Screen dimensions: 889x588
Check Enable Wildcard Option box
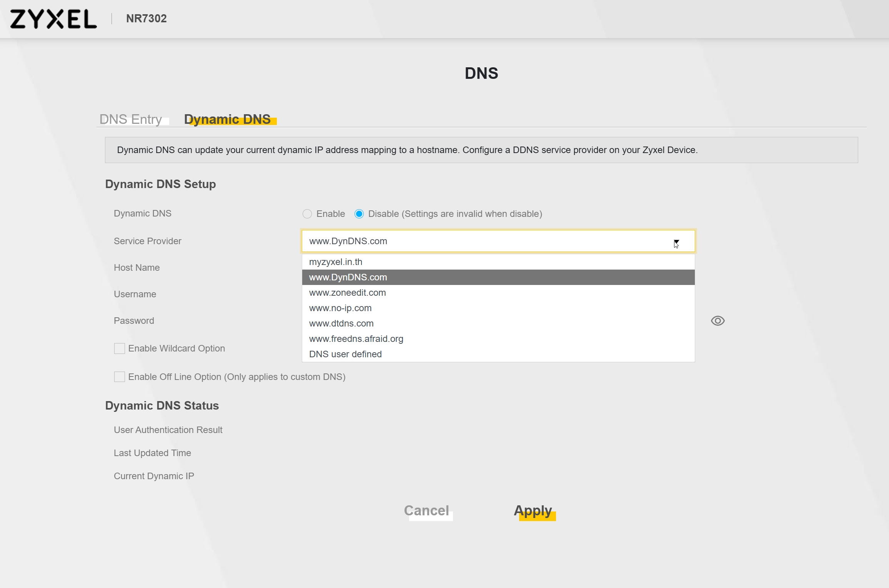pos(120,348)
